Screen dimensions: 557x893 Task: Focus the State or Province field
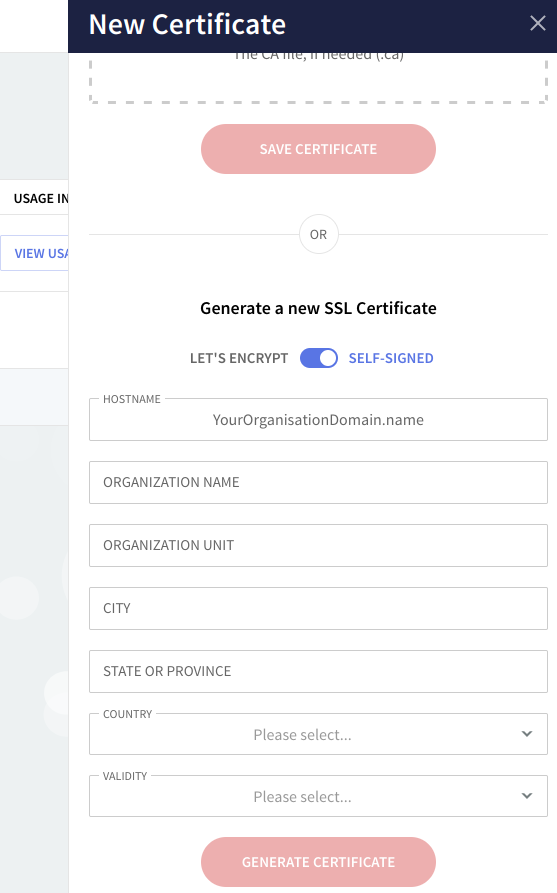pos(318,671)
